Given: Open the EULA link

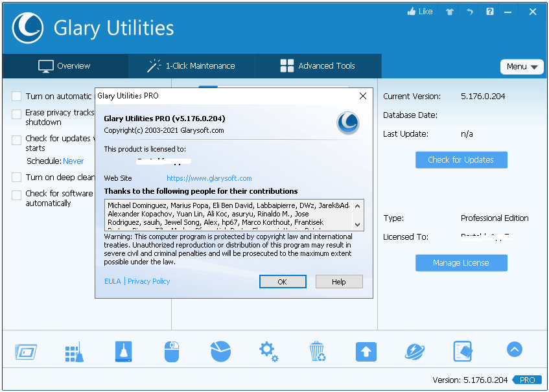Looking at the screenshot, I should (112, 281).
